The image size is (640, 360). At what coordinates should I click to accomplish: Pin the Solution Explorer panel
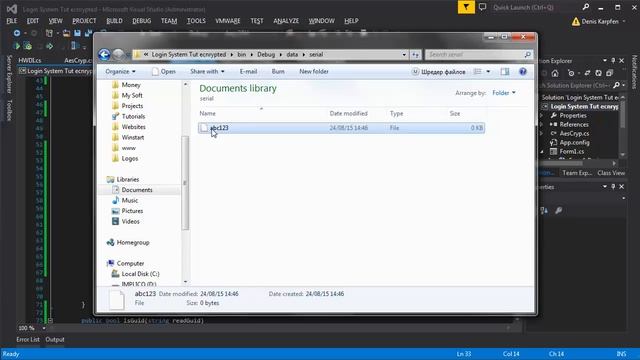pos(613,60)
